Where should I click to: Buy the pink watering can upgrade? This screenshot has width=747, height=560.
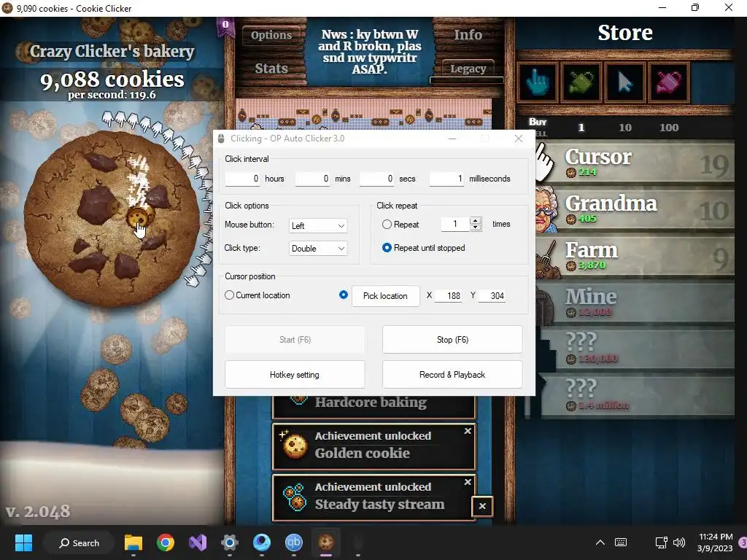click(668, 82)
